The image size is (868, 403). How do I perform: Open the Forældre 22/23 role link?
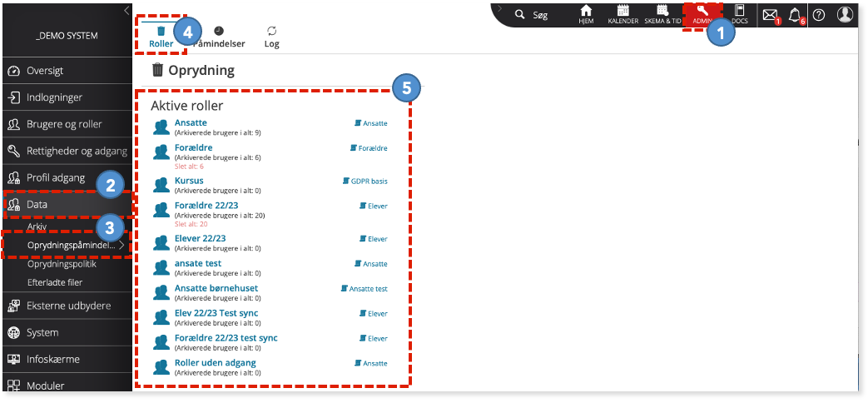pos(206,206)
